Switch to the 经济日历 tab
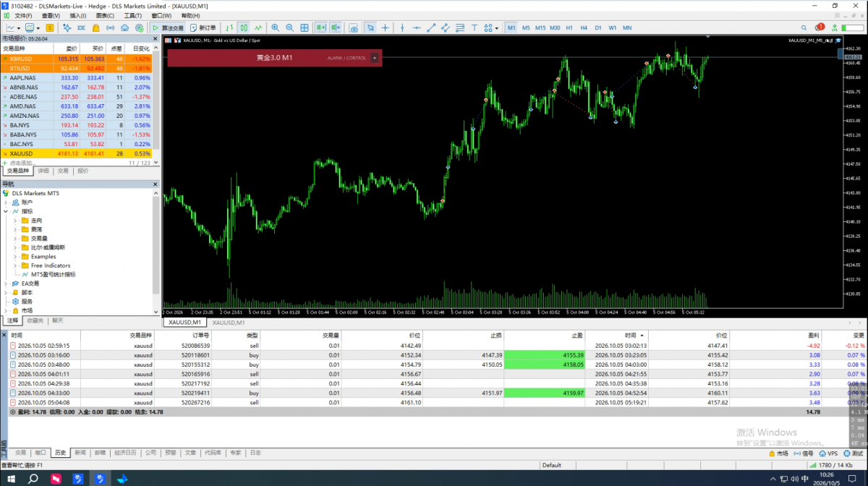868x486 pixels. (x=125, y=453)
